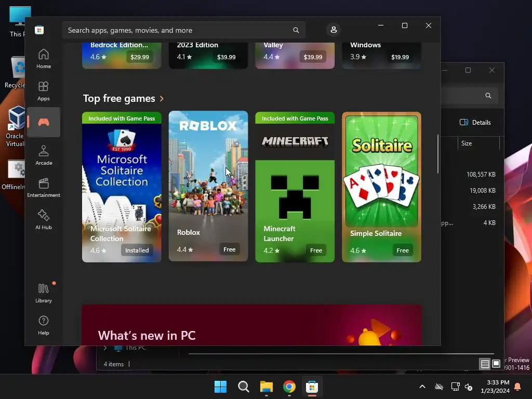Image resolution: width=532 pixels, height=399 pixels.
Task: Click Free button on Roblox card
Action: click(x=229, y=249)
